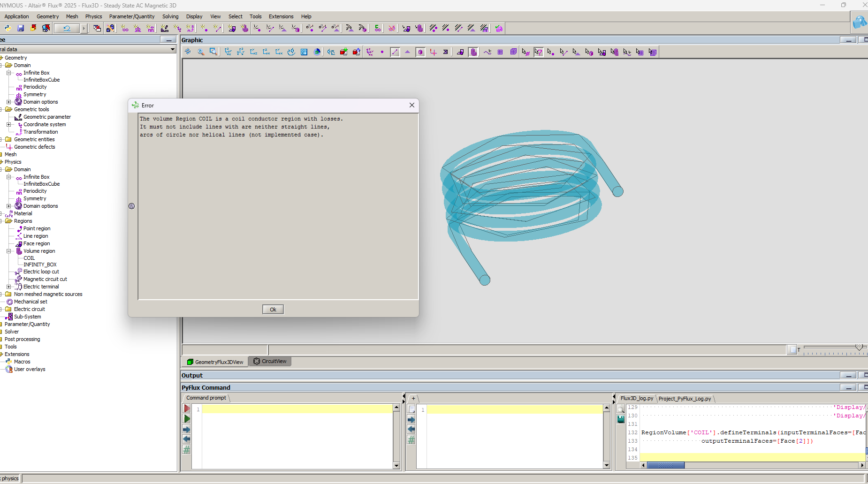The width and height of the screenshot is (868, 484).
Task: Run script with red play icon in PyFlux
Action: point(187,408)
